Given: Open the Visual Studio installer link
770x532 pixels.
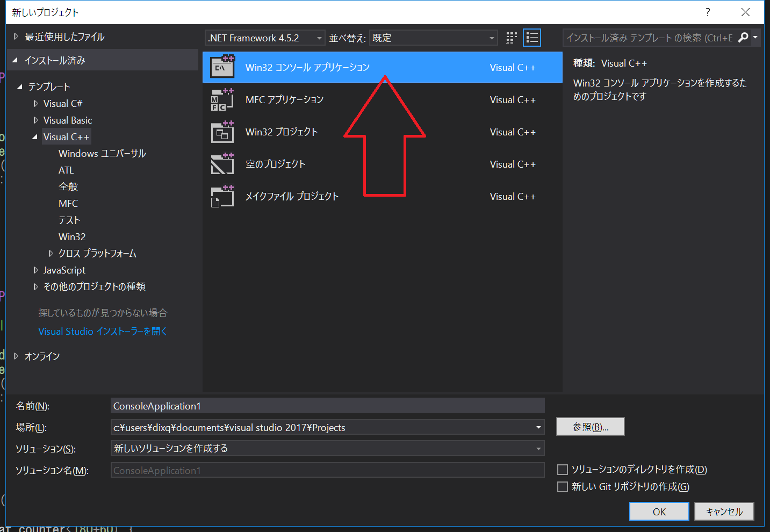Looking at the screenshot, I should pyautogui.click(x=103, y=332).
